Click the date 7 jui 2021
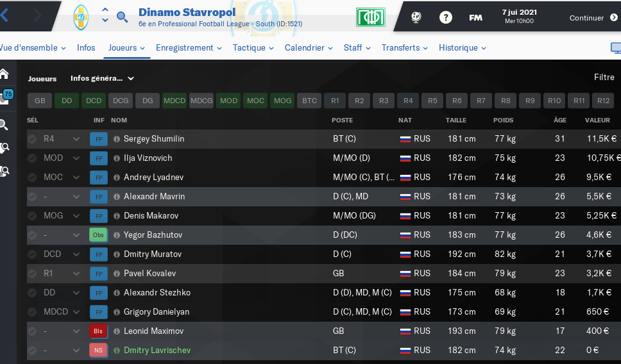This screenshot has height=364, width=621. tap(519, 12)
